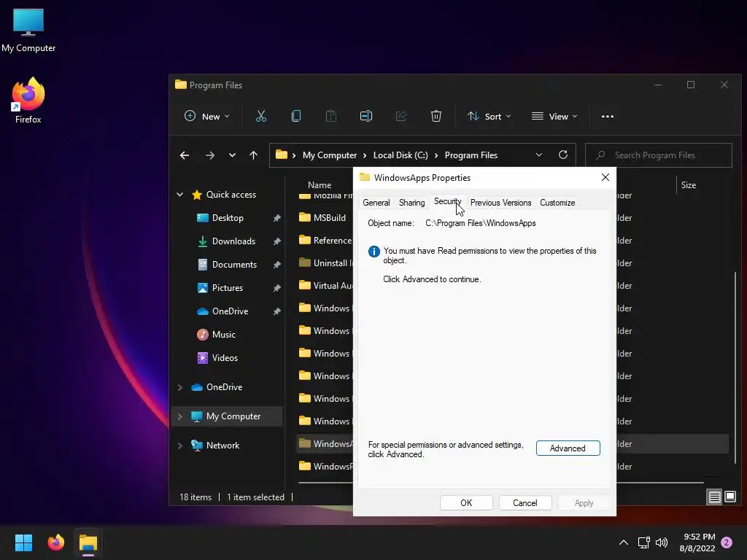Open the volume speaker tray icon
This screenshot has width=747, height=560.
[661, 542]
